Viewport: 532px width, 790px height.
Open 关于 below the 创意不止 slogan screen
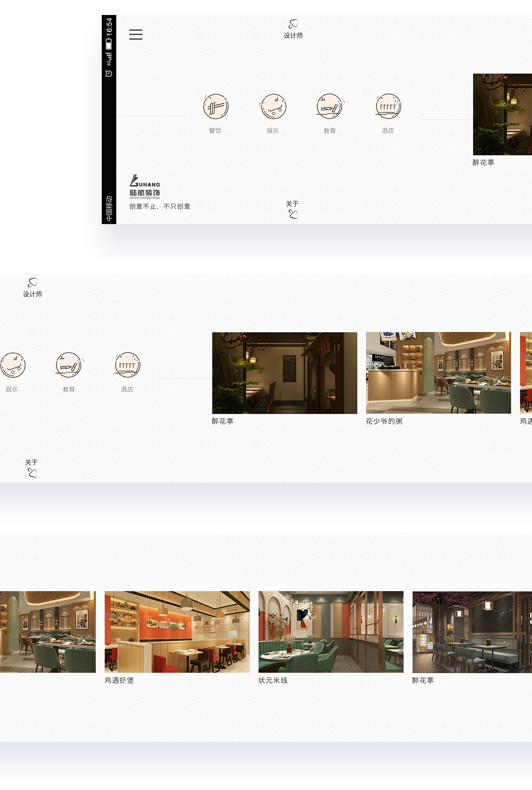(x=293, y=210)
